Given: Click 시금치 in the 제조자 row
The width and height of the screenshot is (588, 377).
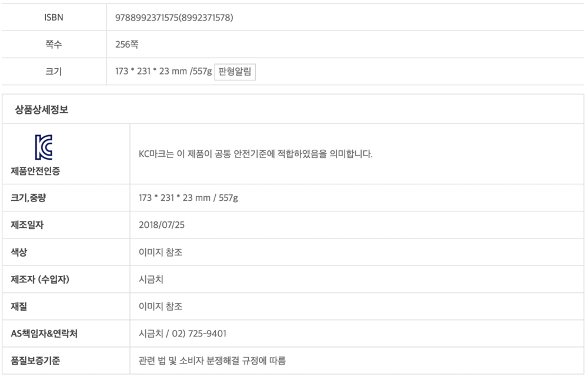Looking at the screenshot, I should [x=151, y=280].
